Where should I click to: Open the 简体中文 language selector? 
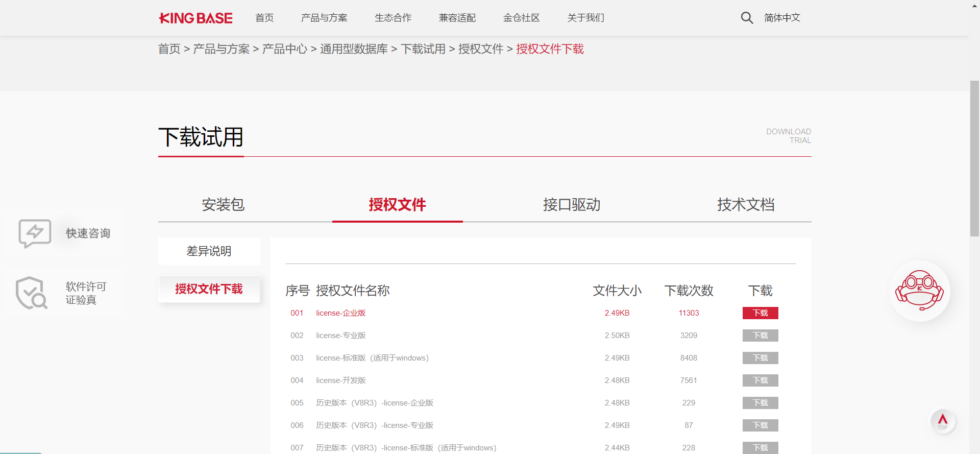pos(782,18)
